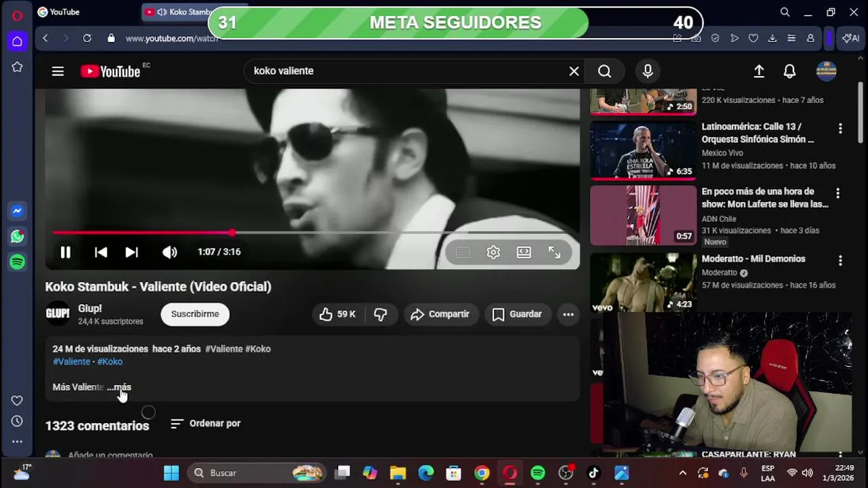Open the sidebar history clock icon
The image size is (868, 488).
pyautogui.click(x=17, y=421)
